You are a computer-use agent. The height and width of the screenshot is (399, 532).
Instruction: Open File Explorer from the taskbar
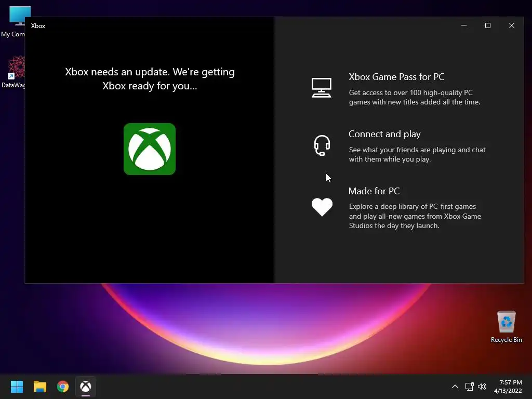pyautogui.click(x=39, y=387)
